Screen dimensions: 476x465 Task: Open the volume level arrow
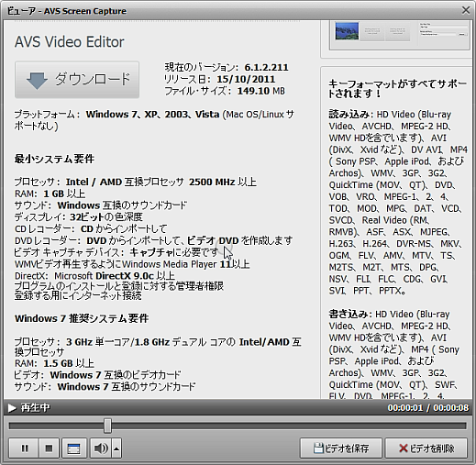click(116, 448)
